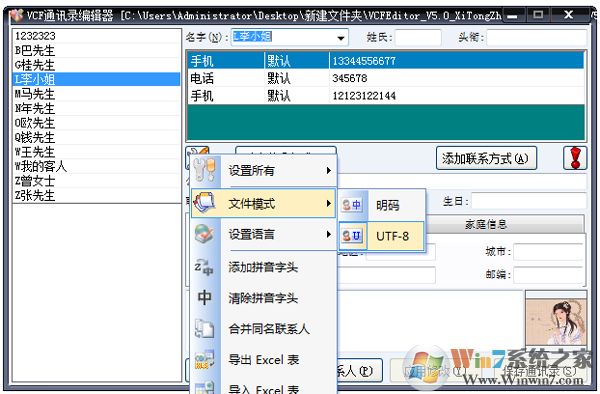Click the pinyin icon beside 添加拼音字头
This screenshot has width=600, height=394.
[x=204, y=267]
